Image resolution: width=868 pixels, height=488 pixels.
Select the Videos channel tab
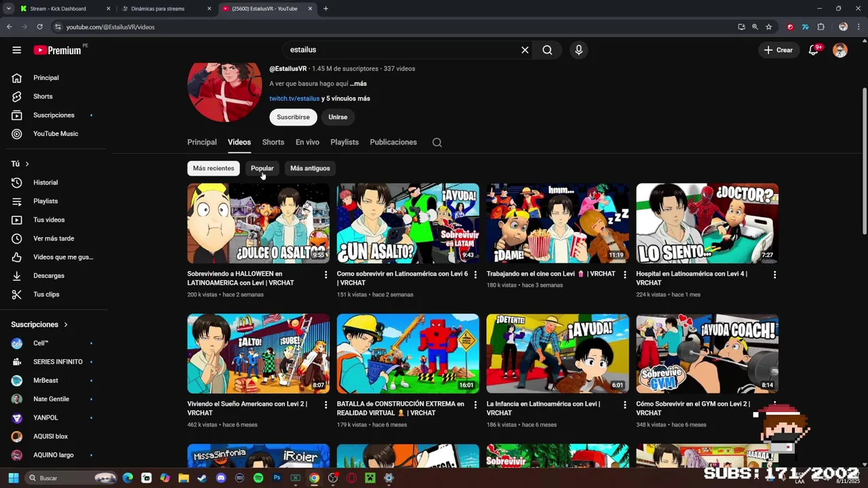(239, 142)
